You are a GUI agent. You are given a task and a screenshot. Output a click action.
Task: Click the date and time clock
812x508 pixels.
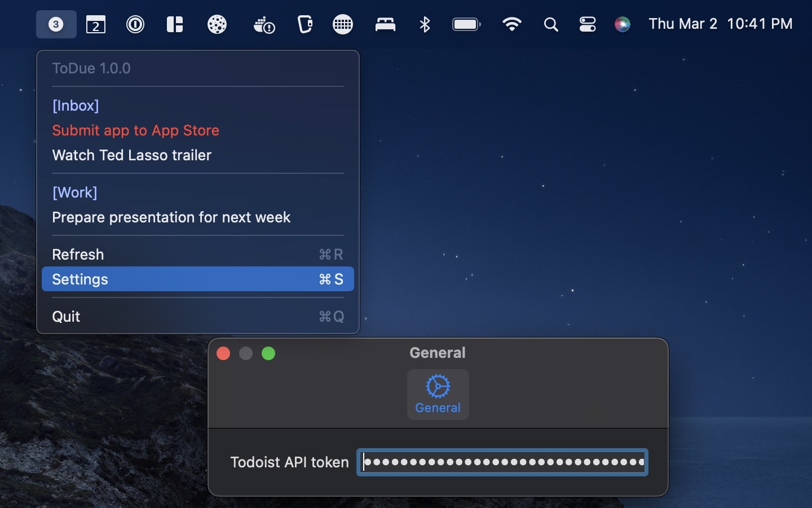pos(721,24)
